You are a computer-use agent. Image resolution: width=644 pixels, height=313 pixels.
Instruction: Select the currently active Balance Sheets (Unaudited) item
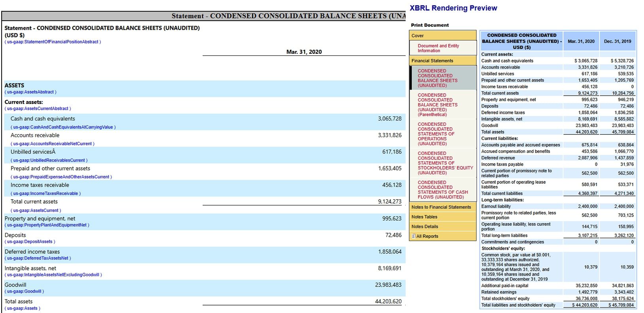click(x=437, y=78)
